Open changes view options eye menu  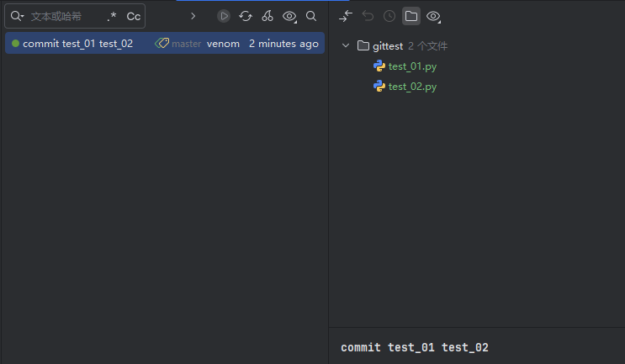(433, 16)
